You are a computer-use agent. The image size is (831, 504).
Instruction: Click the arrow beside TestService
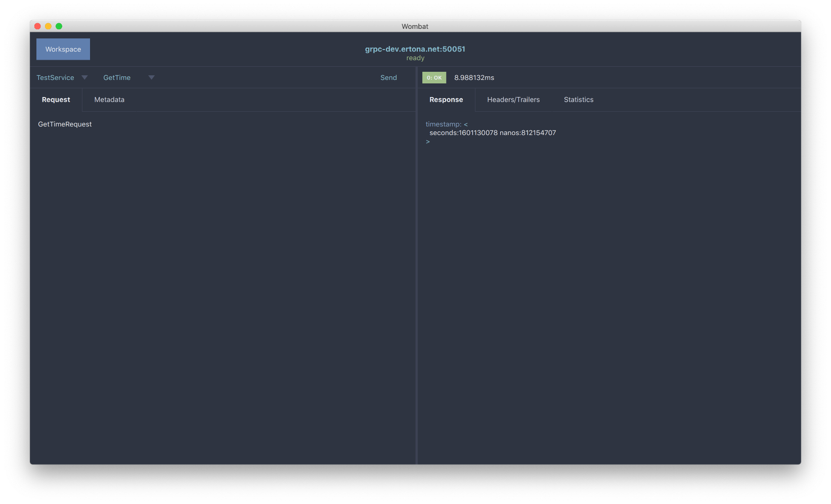84,77
